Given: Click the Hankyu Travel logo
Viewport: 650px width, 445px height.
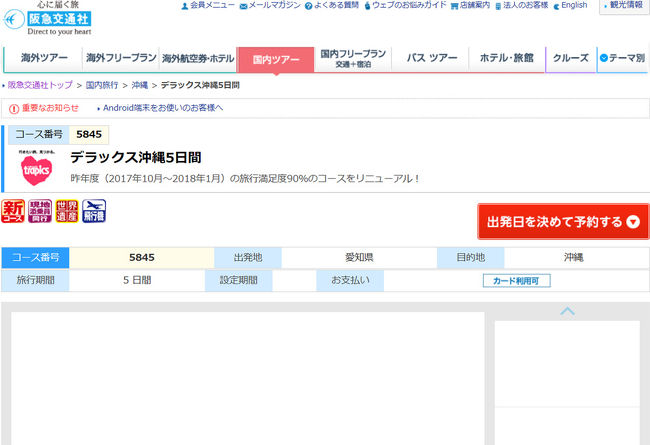Looking at the screenshot, I should coord(47,18).
